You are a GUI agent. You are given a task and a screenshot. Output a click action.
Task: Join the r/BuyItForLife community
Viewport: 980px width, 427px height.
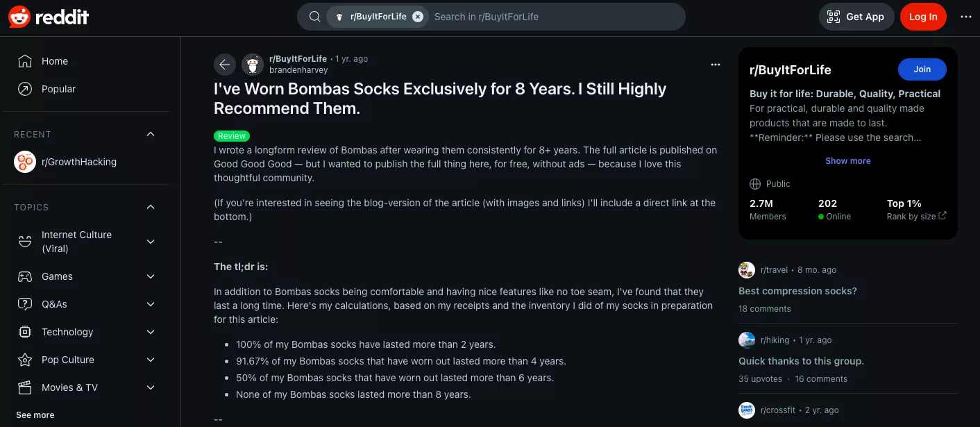(x=922, y=69)
